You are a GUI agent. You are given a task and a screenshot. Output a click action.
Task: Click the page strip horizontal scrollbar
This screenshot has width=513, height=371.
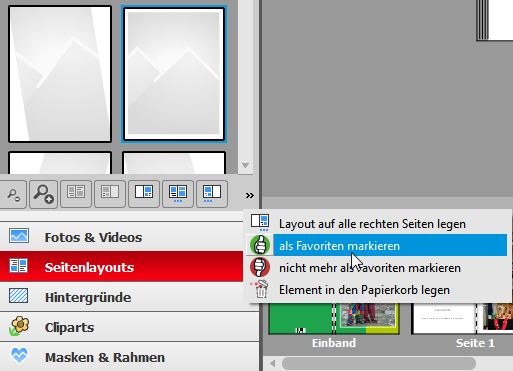click(379, 363)
